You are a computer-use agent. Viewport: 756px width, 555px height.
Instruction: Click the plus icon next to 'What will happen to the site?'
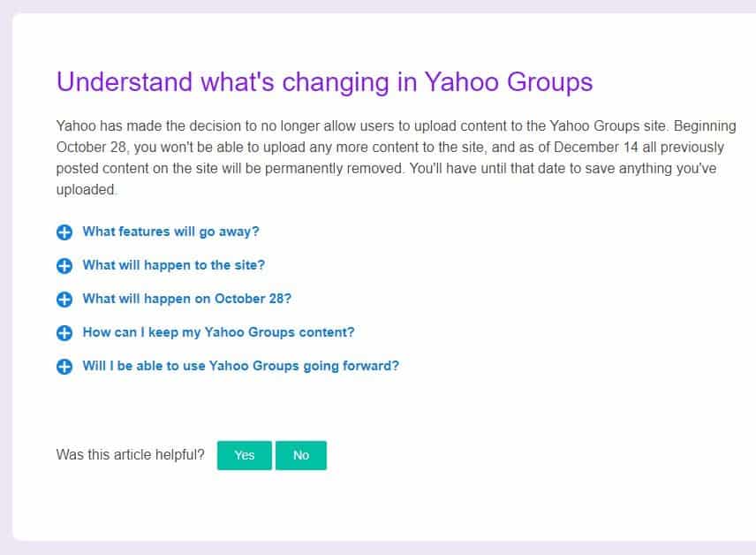point(64,266)
